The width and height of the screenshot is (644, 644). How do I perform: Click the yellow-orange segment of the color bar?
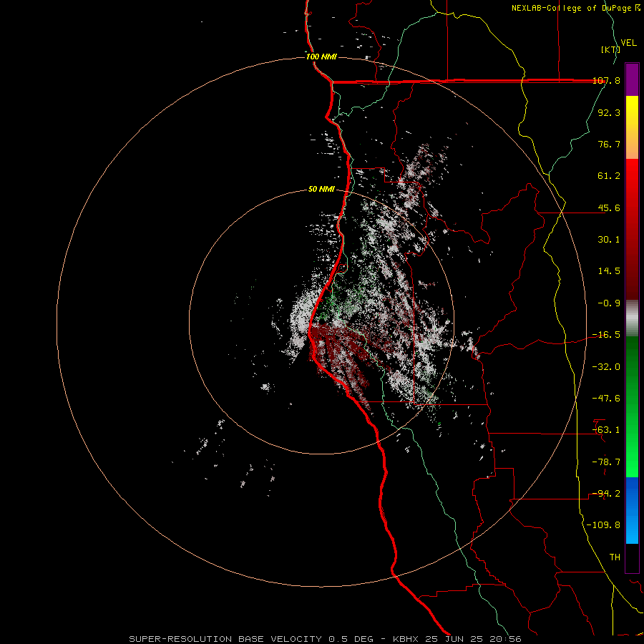(632, 127)
